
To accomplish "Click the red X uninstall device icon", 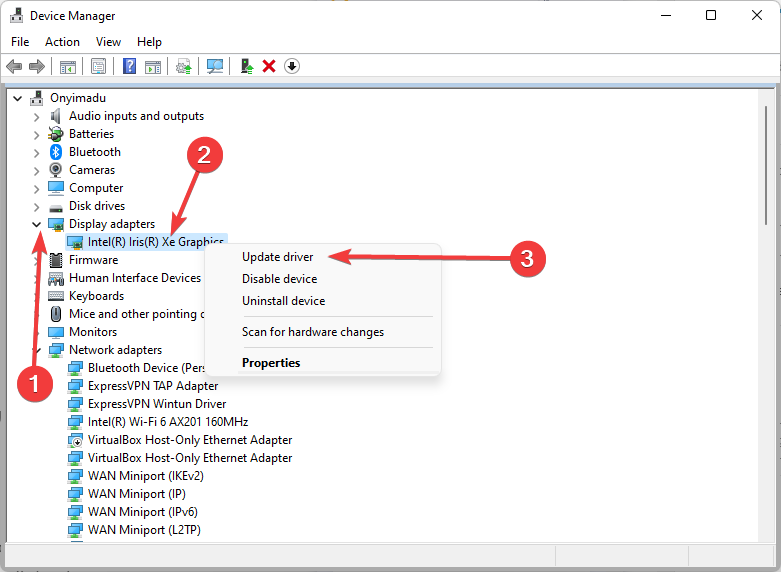I will pyautogui.click(x=269, y=66).
